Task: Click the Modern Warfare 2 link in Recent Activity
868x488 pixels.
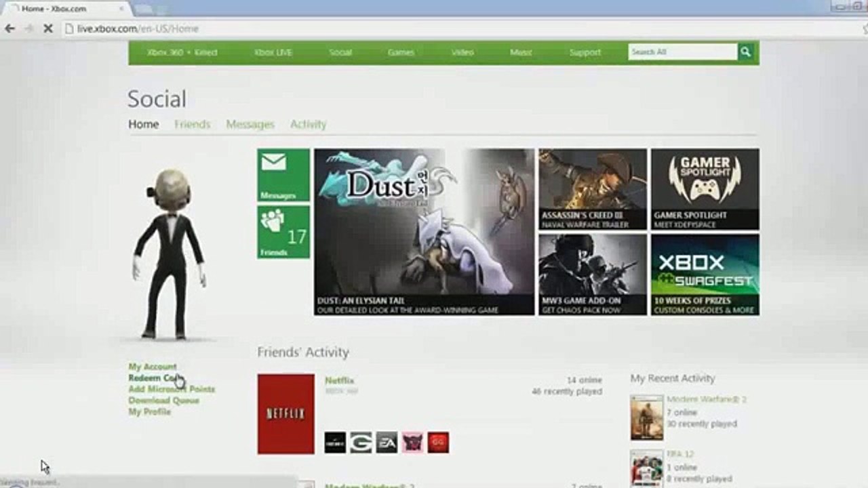Action: [707, 400]
